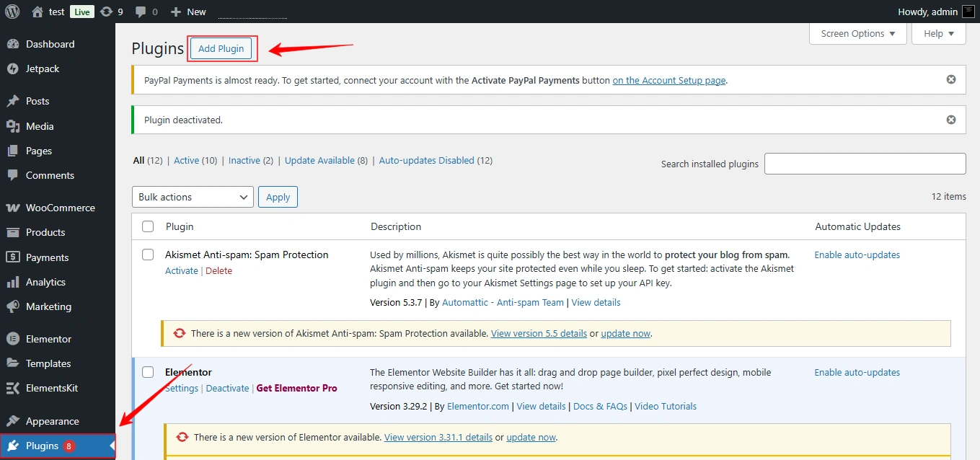Switch to the Inactive plugins filter
The width and height of the screenshot is (980, 460).
[x=244, y=160]
